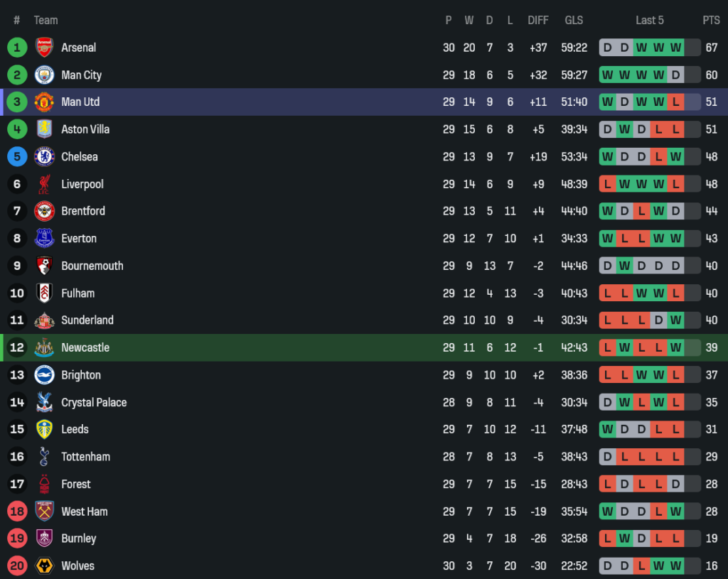Click the West Ham crest
This screenshot has height=579, width=728.
44,512
